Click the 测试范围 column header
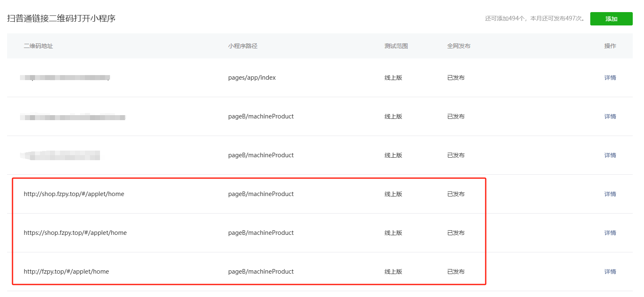Viewport: 644px width, 297px height. pos(396,46)
